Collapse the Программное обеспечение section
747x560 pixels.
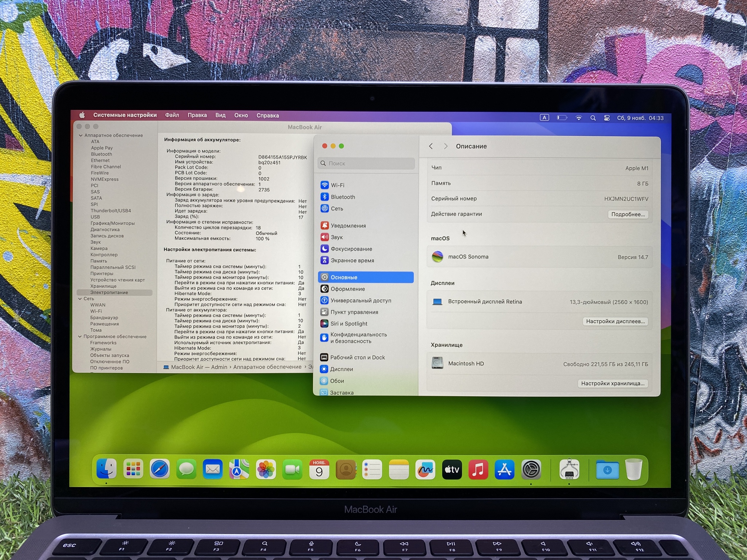tap(80, 337)
